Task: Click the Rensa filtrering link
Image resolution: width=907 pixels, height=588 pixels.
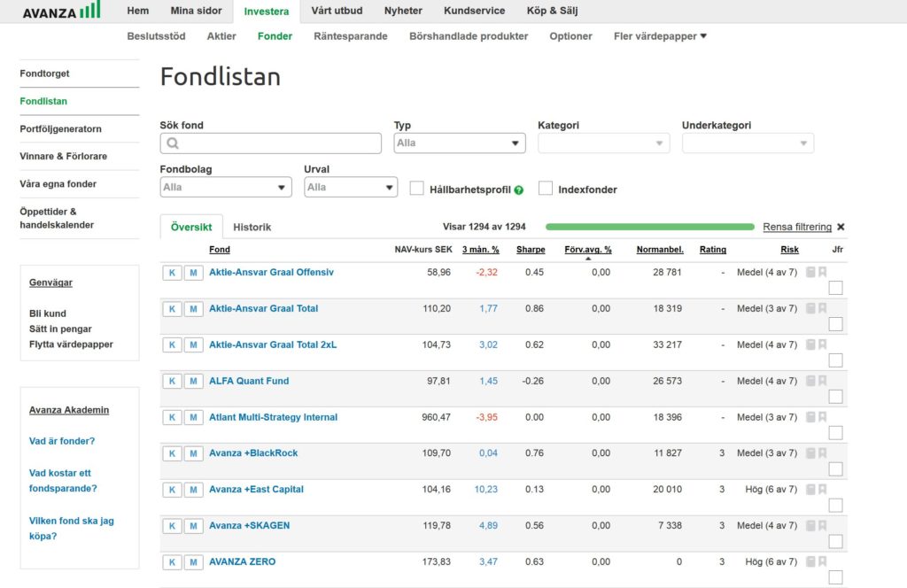Action: tap(797, 227)
